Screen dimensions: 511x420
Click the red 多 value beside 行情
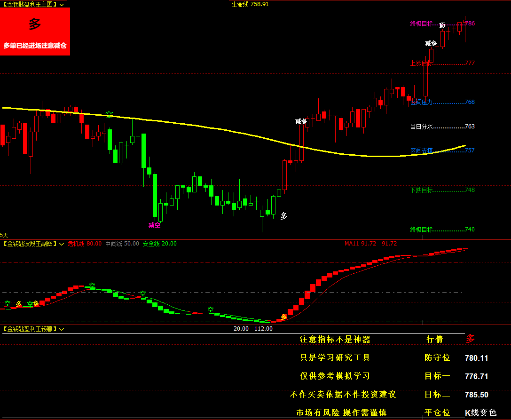[470, 339]
